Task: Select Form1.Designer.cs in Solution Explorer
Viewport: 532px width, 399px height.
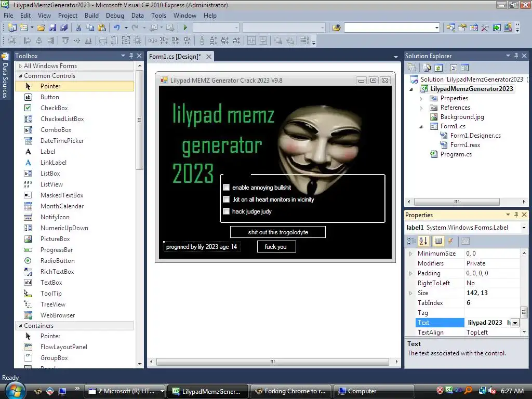Action: 475,136
